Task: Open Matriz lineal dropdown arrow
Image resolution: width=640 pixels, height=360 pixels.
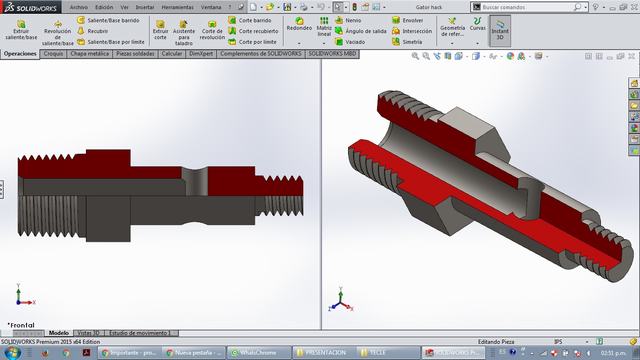Action: (324, 43)
